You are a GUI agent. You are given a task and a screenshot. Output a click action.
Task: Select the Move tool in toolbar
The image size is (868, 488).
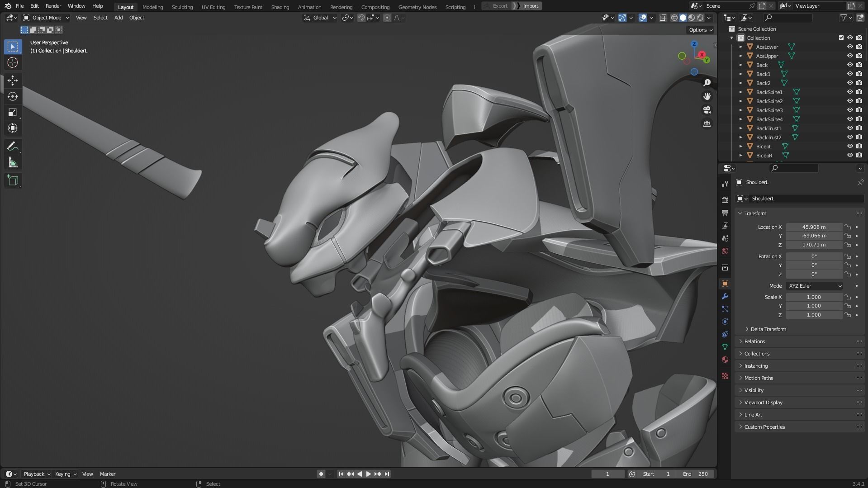pos(13,81)
